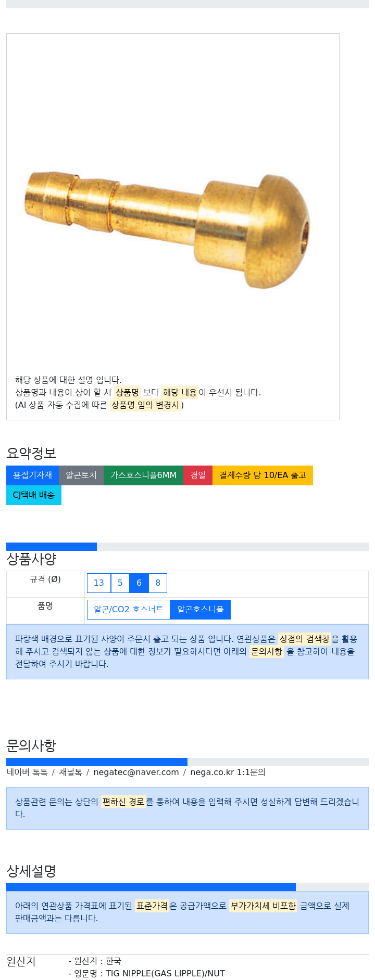375x980 pixels.
Task: Select the 용접기자재 category tag
Action: [x=32, y=475]
